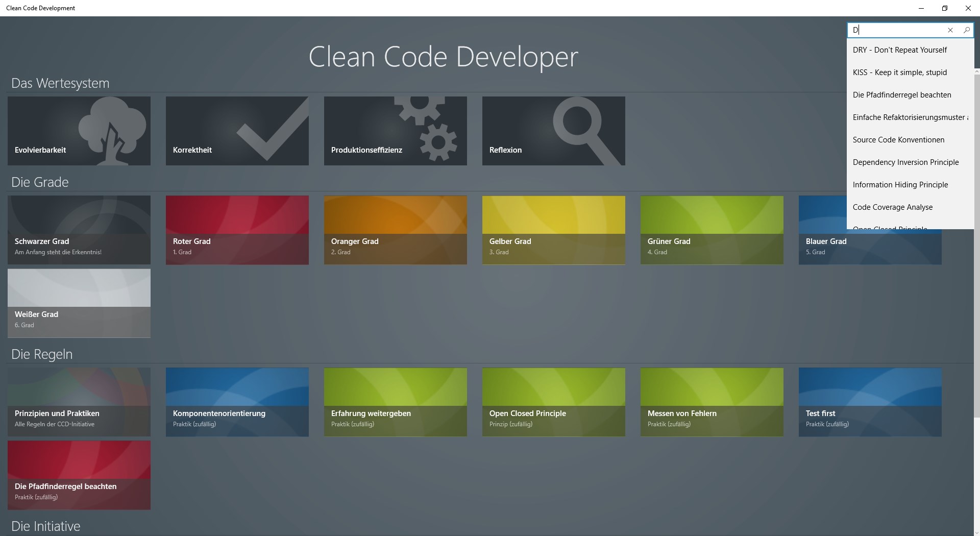Screen dimensions: 980x536
Task: Open the Grüner Grad tile
Action: click(x=712, y=230)
